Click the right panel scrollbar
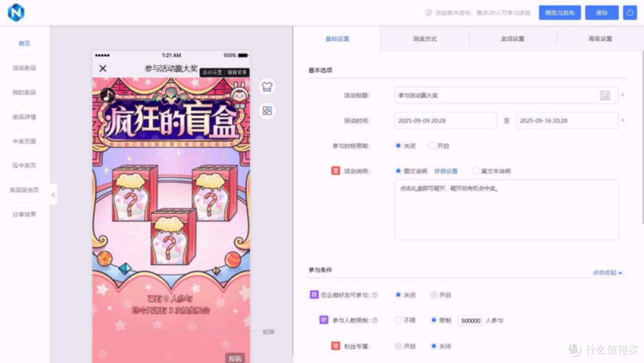 pyautogui.click(x=642, y=138)
